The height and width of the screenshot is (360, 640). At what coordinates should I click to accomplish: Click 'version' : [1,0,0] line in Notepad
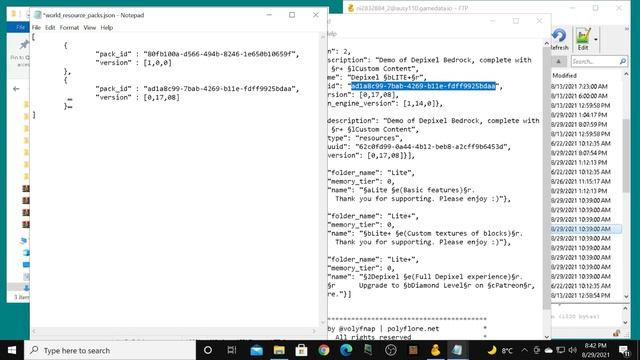point(133,62)
